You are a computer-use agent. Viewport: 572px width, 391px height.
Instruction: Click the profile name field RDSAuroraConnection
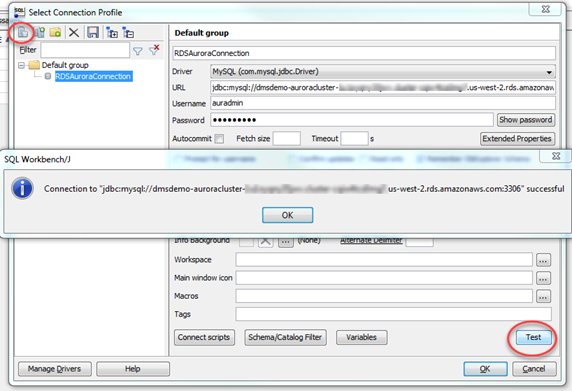coord(364,53)
